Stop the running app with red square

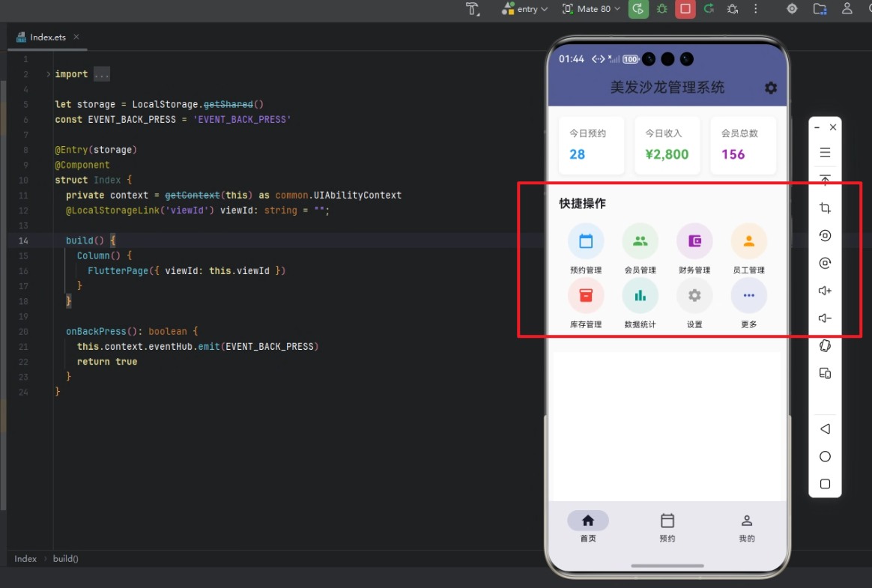click(685, 9)
